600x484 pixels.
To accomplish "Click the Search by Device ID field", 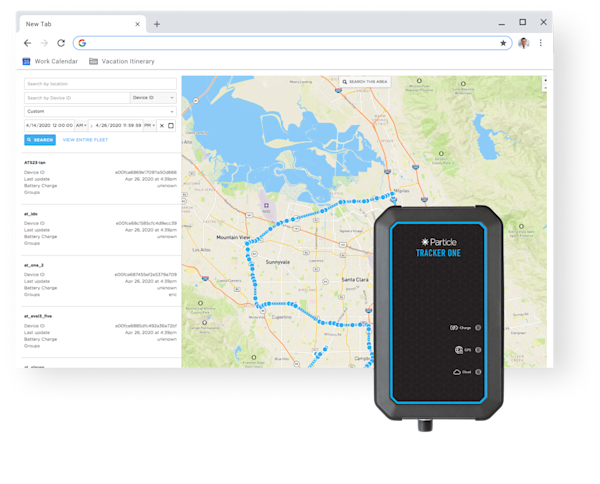I will (77, 98).
